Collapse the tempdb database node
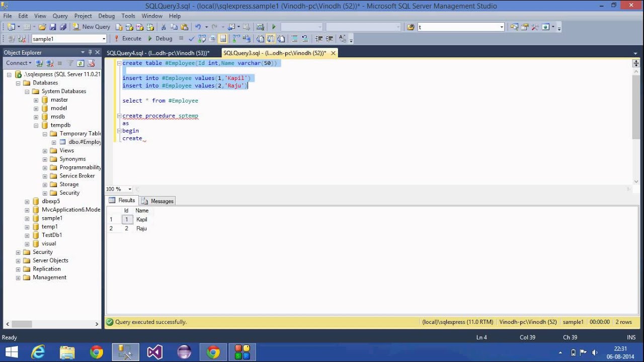Viewport: 644px width, 362px height. click(36, 125)
